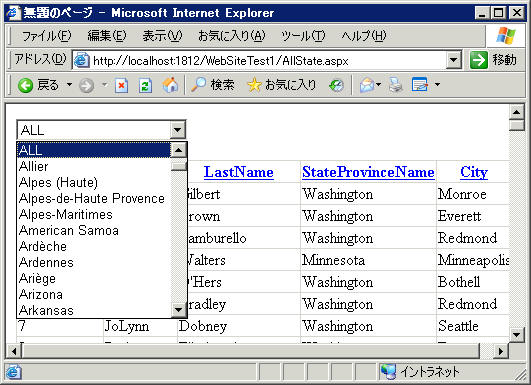Click the Dobney last name cell
531x385 pixels.
tap(238, 326)
